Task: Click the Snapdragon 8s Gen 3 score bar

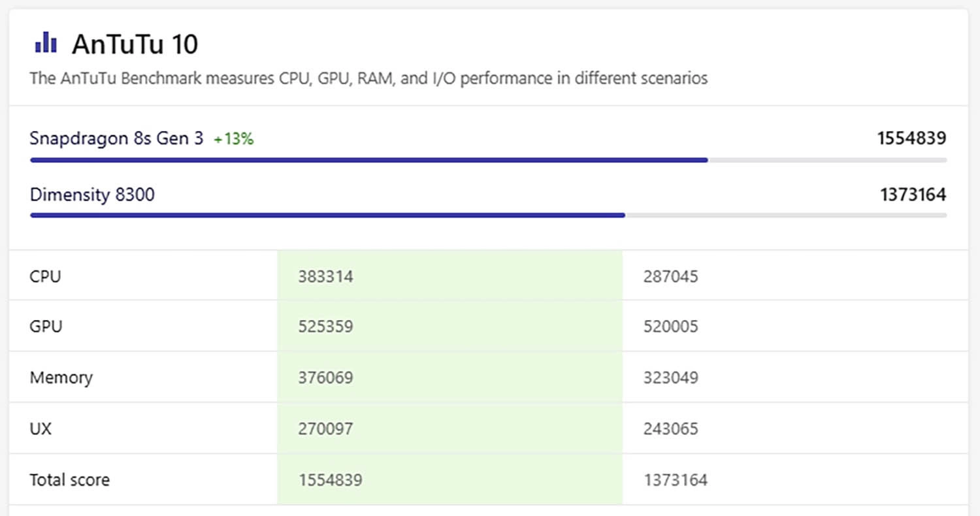Action: pos(488,160)
